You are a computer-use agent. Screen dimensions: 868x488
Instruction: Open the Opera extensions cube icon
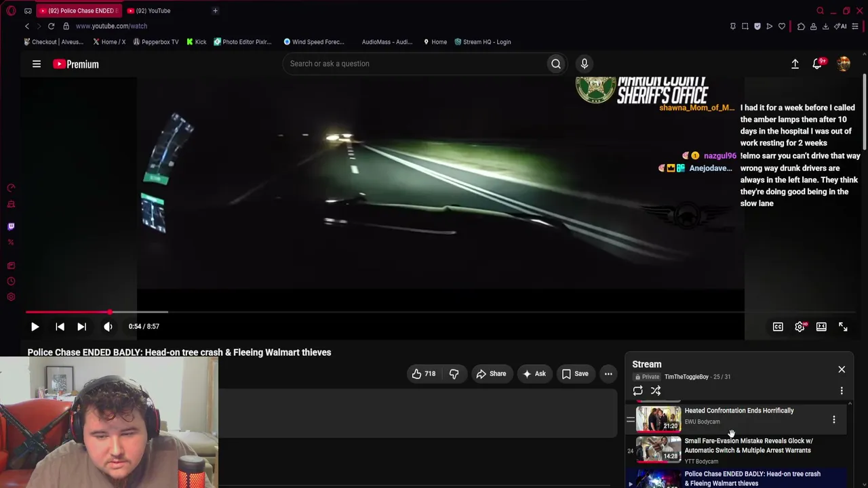(801, 26)
